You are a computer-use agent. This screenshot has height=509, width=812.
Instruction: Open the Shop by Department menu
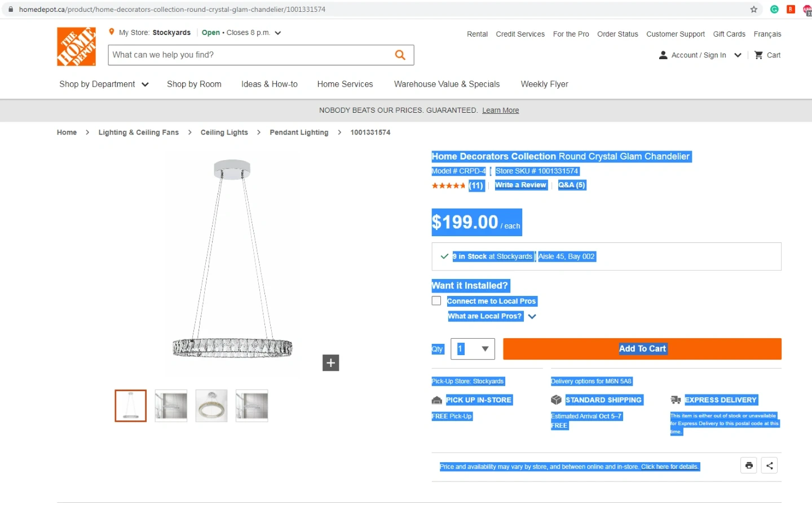104,84
